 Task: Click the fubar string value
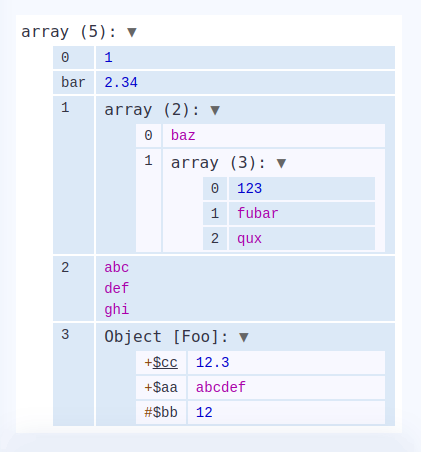pos(258,213)
